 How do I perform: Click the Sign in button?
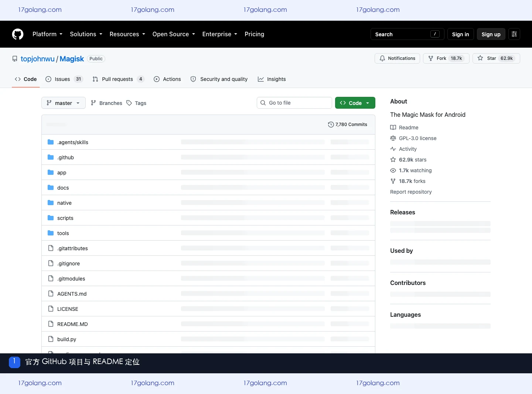[x=460, y=34]
